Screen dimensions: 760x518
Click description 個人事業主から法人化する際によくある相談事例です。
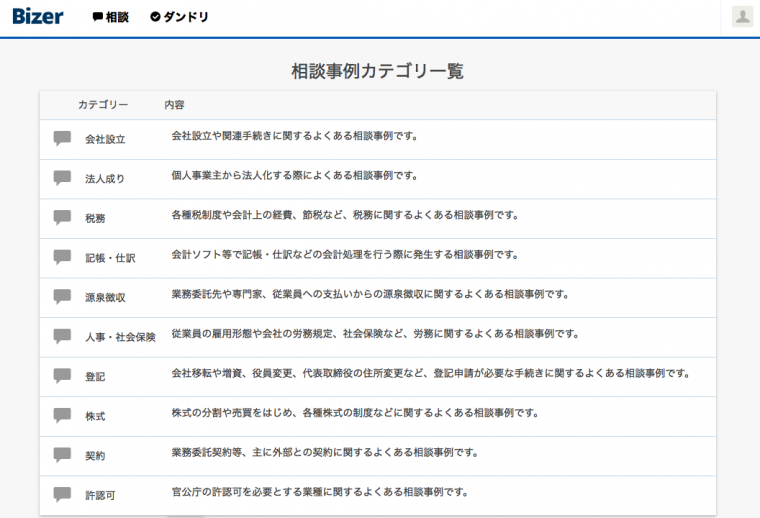(295, 175)
